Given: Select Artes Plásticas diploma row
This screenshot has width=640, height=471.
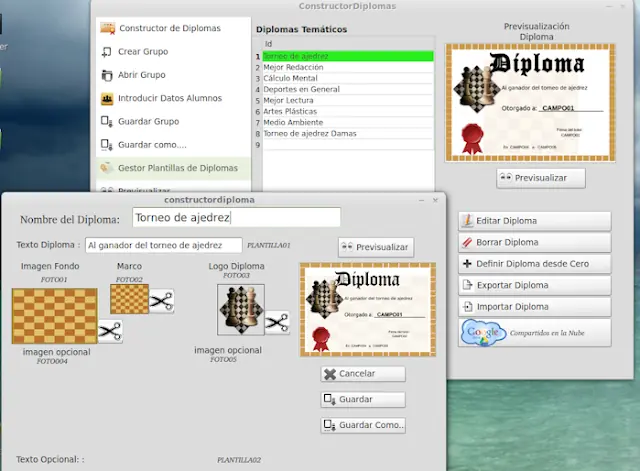Looking at the screenshot, I should point(348,111).
